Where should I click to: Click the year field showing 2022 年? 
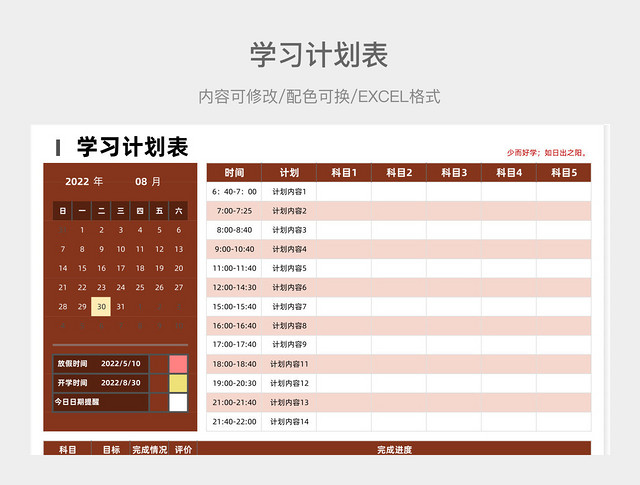(84, 182)
